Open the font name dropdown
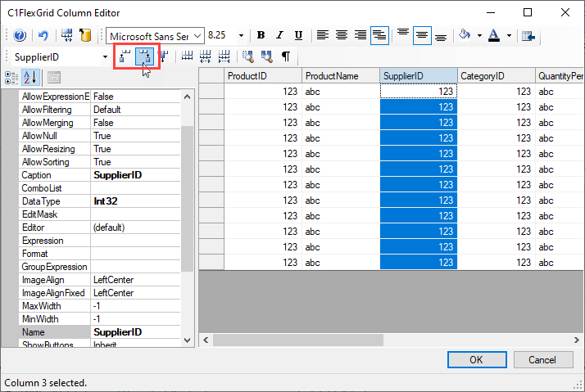Screen dimensions: 585x392 point(197,36)
